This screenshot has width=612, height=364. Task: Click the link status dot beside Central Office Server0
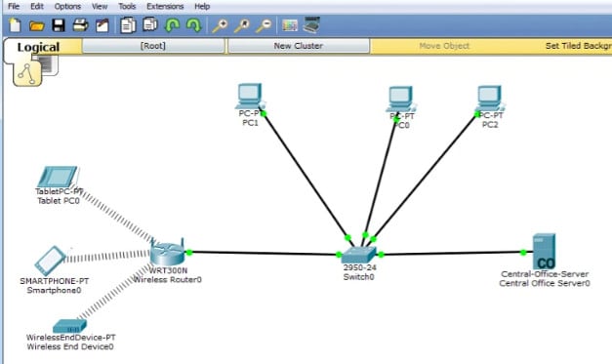523,253
